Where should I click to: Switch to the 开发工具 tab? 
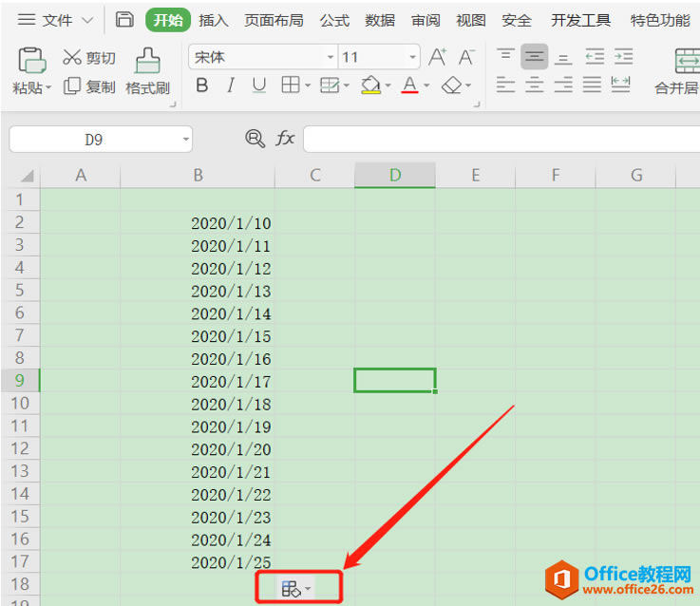pos(580,20)
